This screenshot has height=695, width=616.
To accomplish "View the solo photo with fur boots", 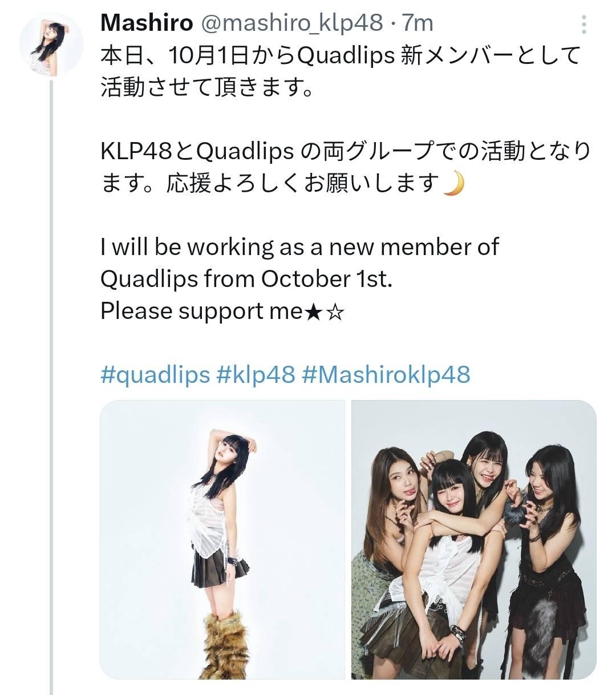I will tap(222, 540).
